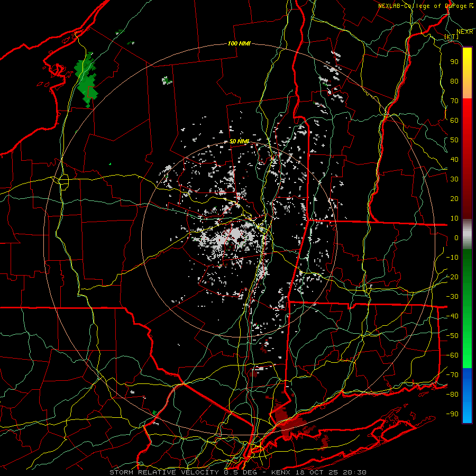Click the 40 value on velocity scale
The image size is (476, 476).
pyautogui.click(x=454, y=160)
